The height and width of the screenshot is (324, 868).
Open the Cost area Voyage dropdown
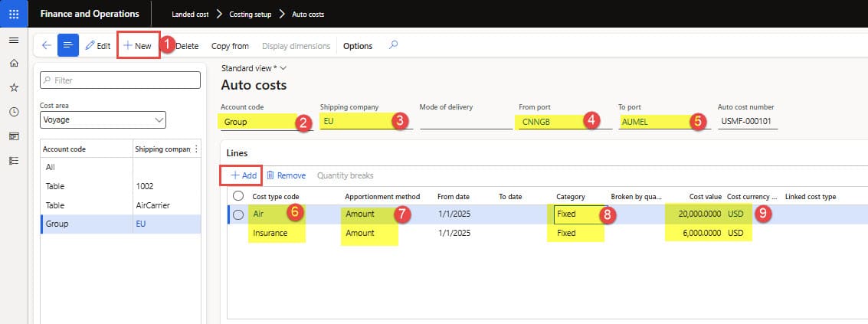103,119
